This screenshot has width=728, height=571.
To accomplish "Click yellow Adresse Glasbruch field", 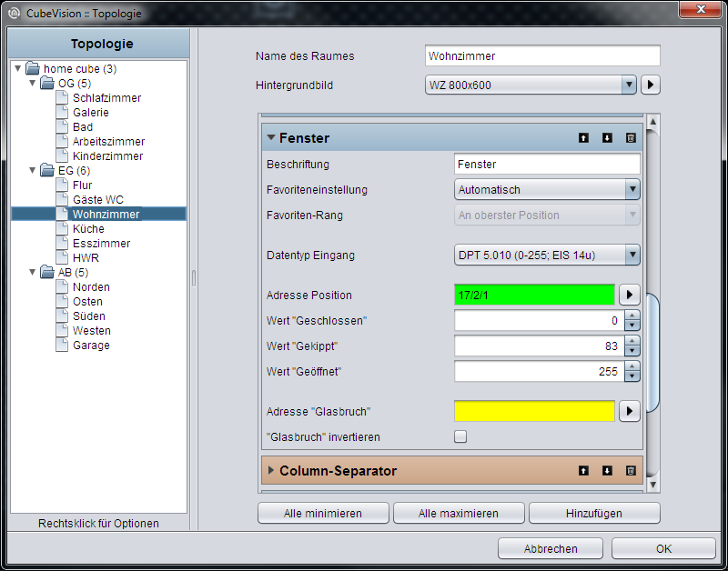I will [534, 411].
